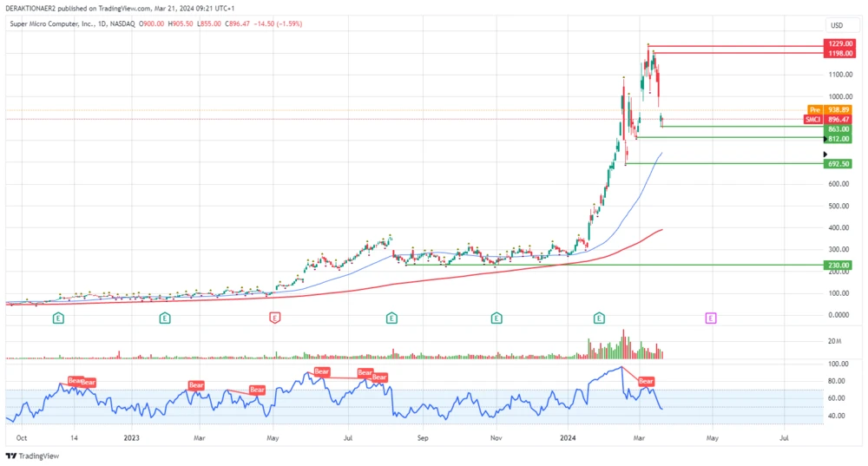Image resolution: width=868 pixels, height=466 pixels.
Task: Click the 812.00 green support price label
Action: pyautogui.click(x=838, y=139)
